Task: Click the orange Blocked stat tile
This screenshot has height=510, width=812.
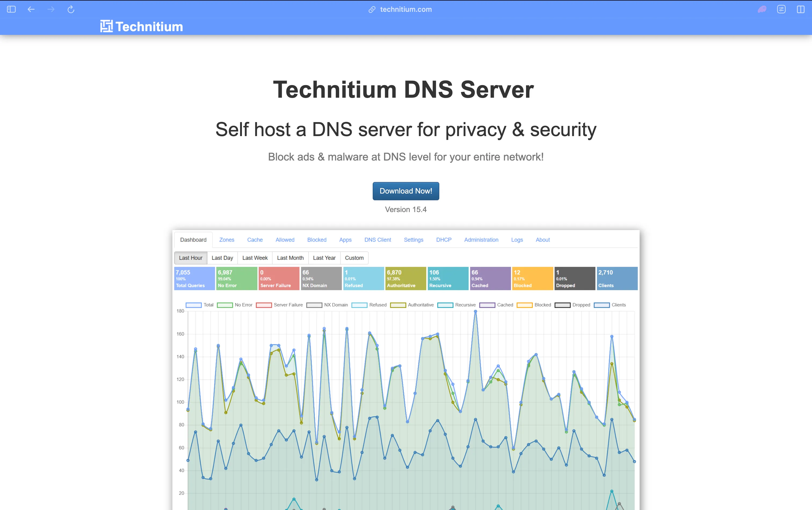Action: coord(532,278)
